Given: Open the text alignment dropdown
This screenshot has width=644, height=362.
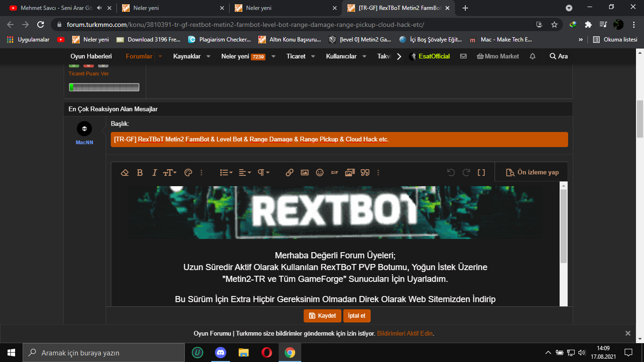Looking at the screenshot, I should pyautogui.click(x=245, y=173).
